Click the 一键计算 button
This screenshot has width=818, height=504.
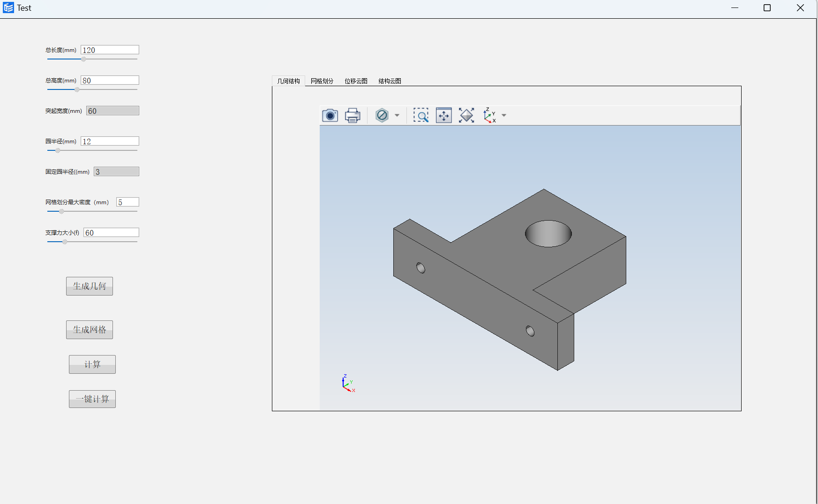click(x=92, y=399)
